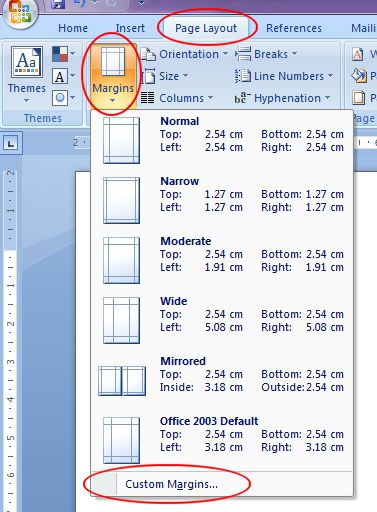Select the Moderate margin preset
This screenshot has height=512, width=377.
222,260
